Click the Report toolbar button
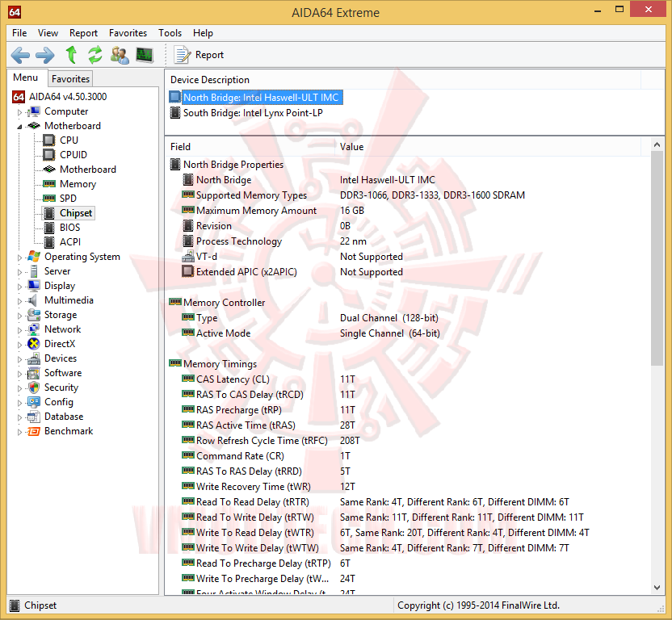Screen dimensions: 672x620 (x=199, y=55)
